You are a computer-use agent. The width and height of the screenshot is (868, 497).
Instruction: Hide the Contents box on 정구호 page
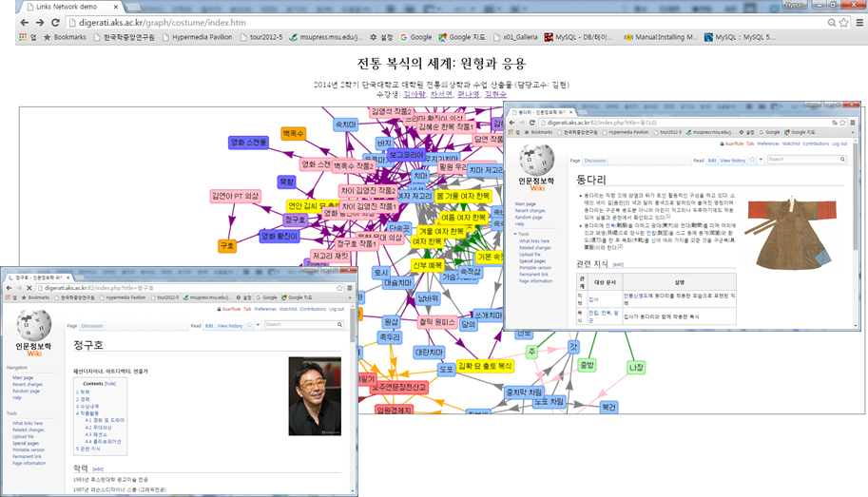(x=110, y=383)
